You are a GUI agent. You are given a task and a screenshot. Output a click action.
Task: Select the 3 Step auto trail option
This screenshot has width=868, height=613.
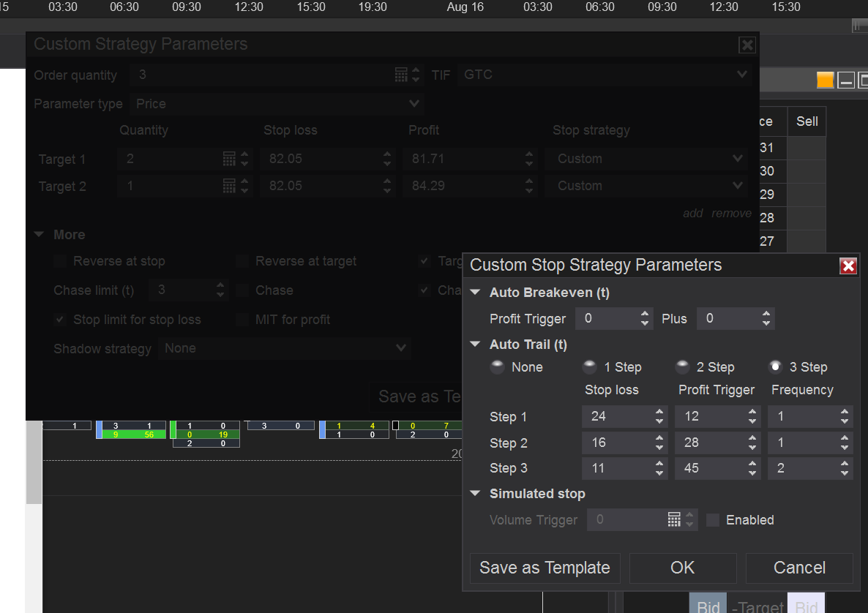click(x=776, y=366)
